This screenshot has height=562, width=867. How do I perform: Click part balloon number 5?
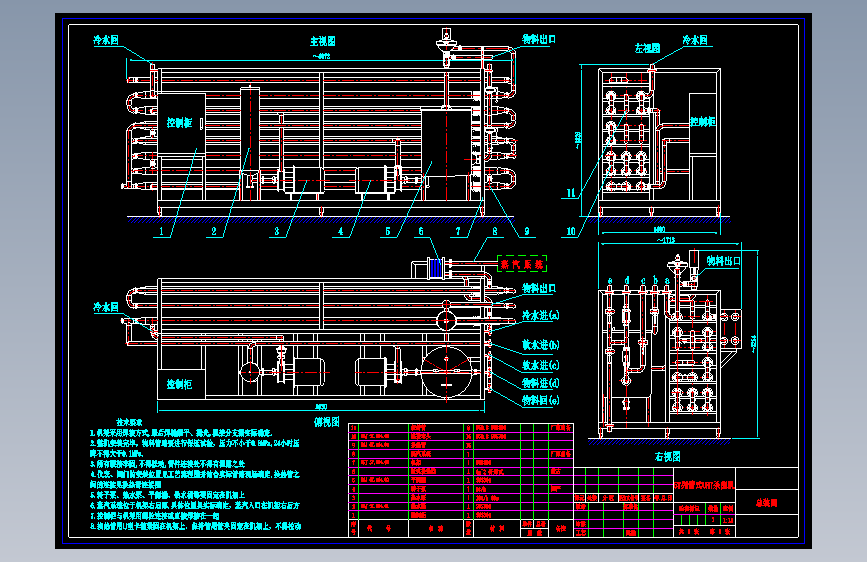388,231
